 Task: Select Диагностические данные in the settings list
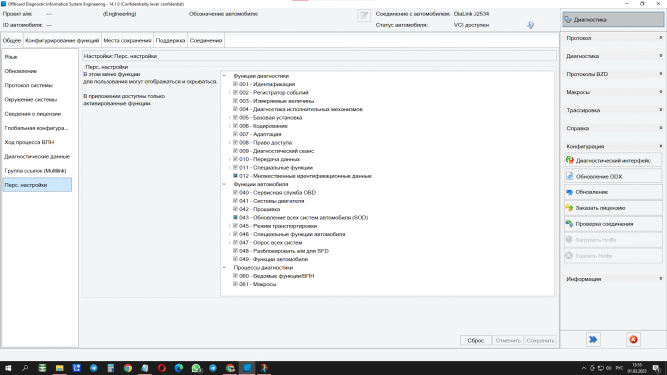(37, 156)
